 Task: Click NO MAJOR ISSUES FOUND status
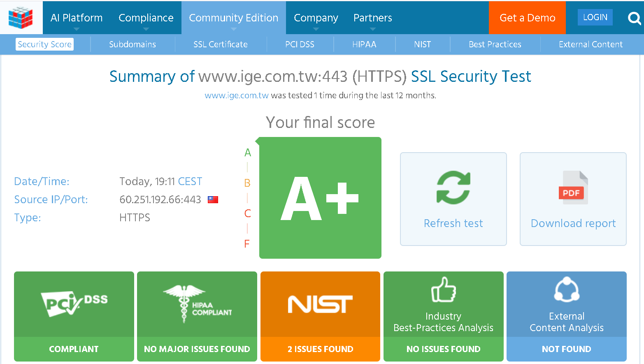pyautogui.click(x=197, y=349)
